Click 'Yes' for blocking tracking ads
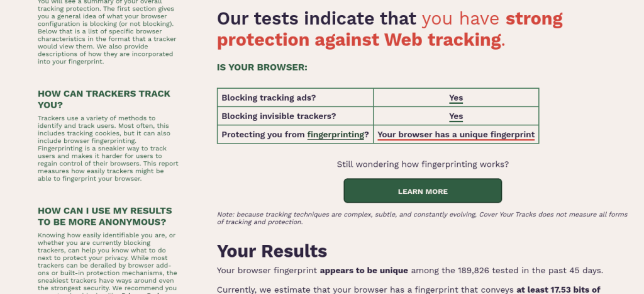The image size is (644, 294). (456, 98)
